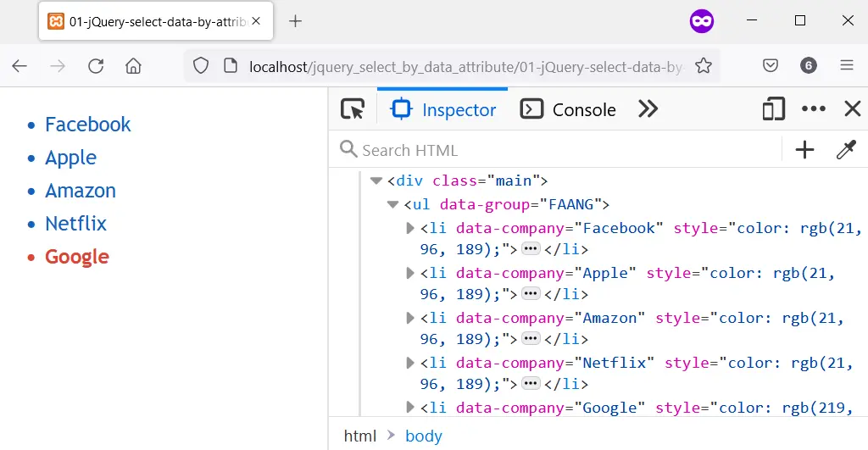Click the page info document icon in the address bar
The width and height of the screenshot is (868, 450).
[x=231, y=66]
